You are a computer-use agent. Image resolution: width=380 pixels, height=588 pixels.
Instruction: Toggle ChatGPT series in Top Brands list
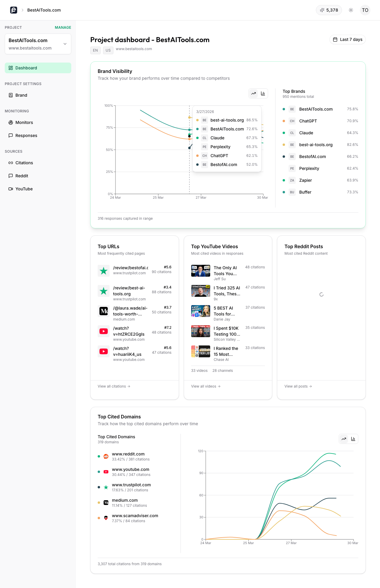pyautogui.click(x=320, y=121)
